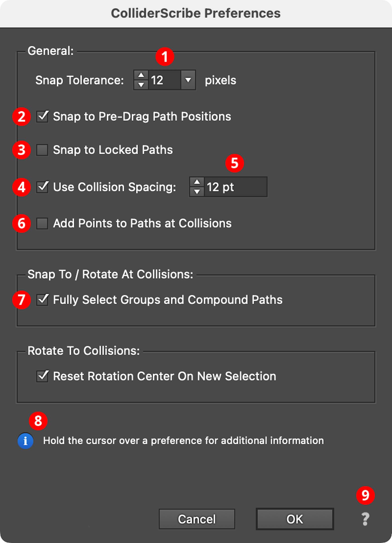Enable Add Points to Paths at Collisions

(x=42, y=223)
